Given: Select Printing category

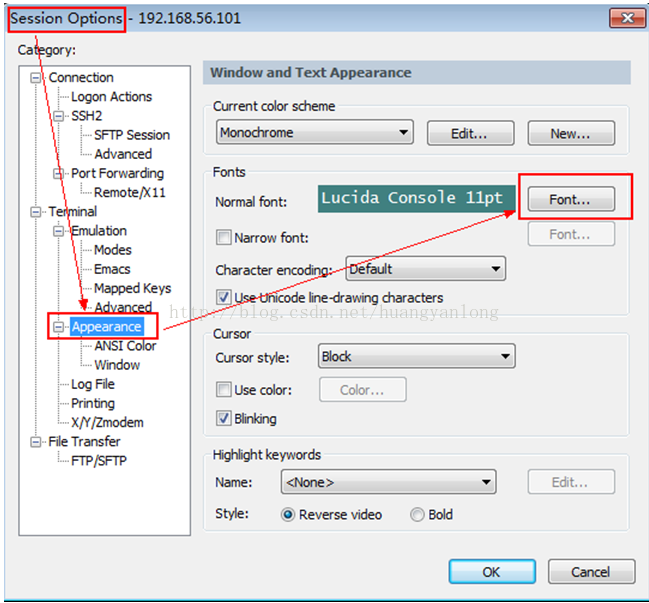Looking at the screenshot, I should pyautogui.click(x=93, y=403).
